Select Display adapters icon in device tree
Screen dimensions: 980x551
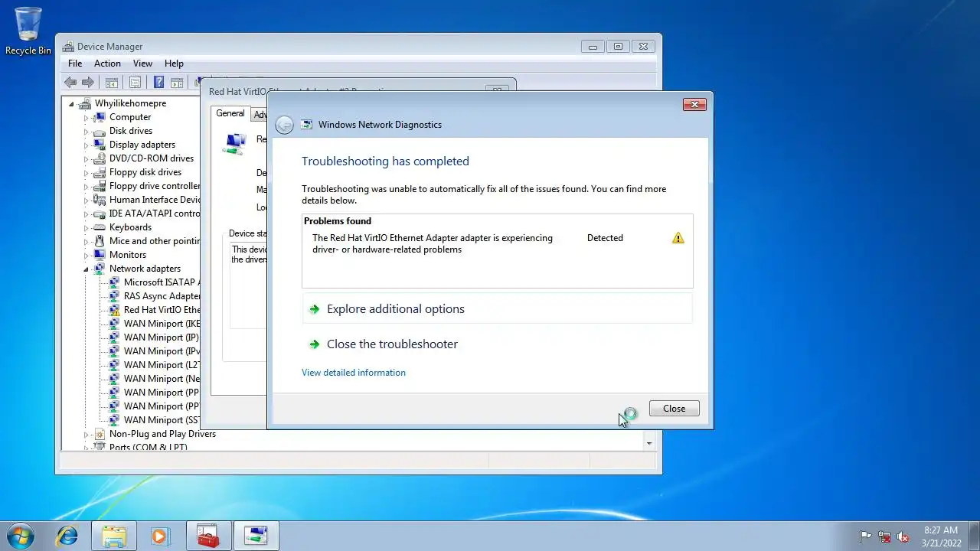pos(99,145)
